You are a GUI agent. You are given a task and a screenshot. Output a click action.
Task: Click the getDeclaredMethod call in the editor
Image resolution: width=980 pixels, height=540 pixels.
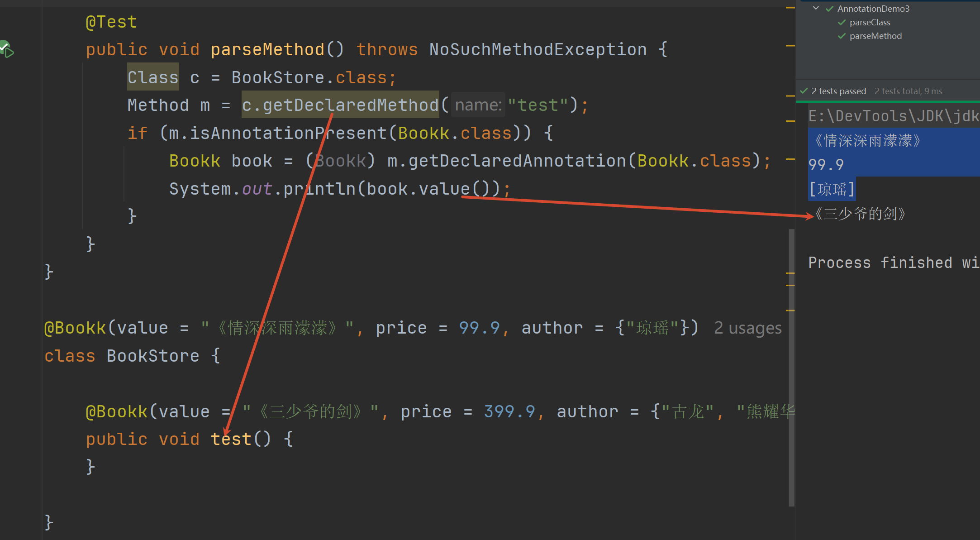coord(351,105)
